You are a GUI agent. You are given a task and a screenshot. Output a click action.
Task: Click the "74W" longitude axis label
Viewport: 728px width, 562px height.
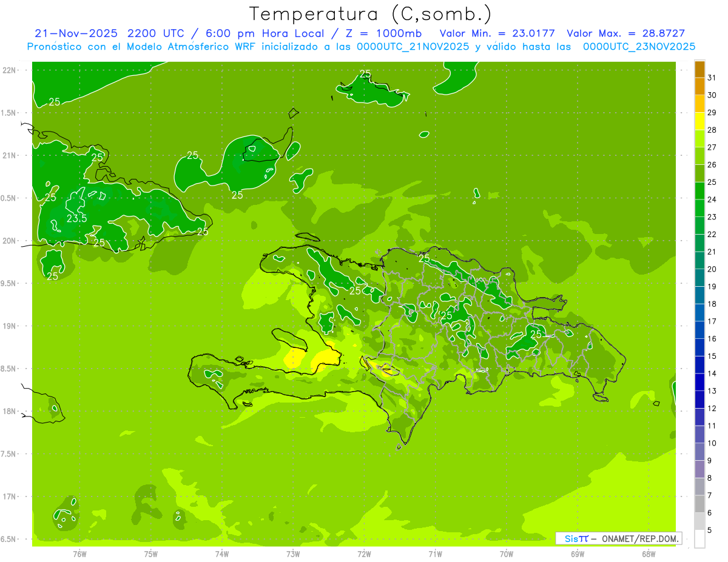pos(221,554)
